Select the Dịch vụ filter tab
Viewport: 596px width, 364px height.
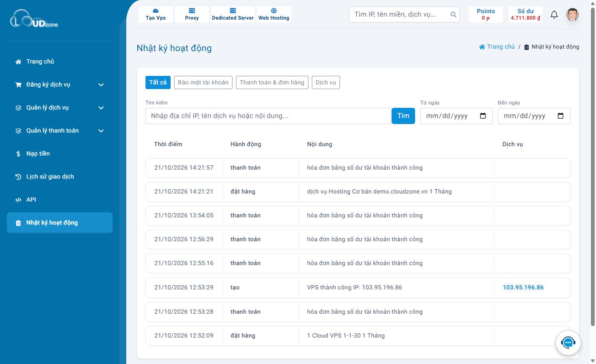[326, 82]
